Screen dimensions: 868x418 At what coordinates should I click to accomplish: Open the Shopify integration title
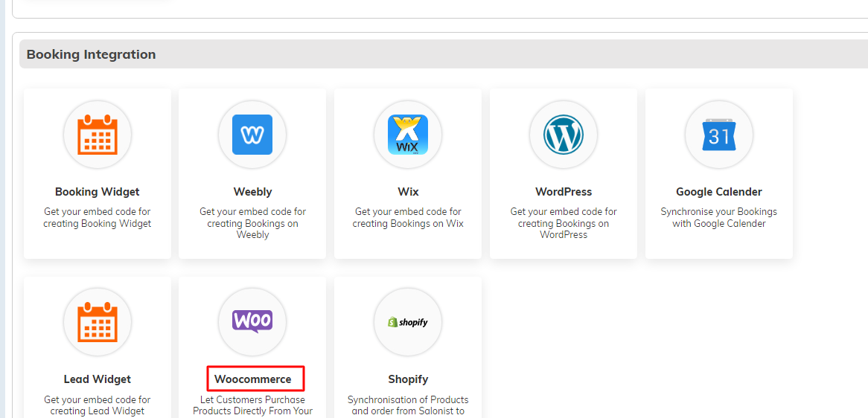pyautogui.click(x=408, y=379)
